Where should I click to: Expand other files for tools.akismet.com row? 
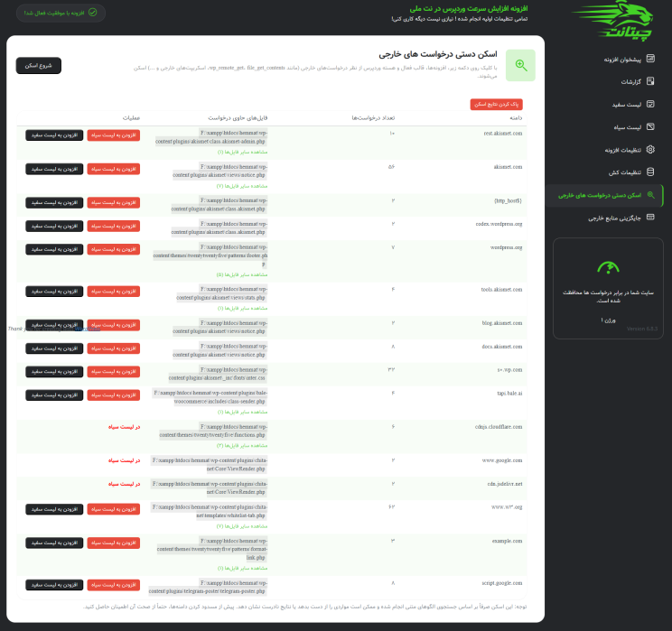point(243,308)
